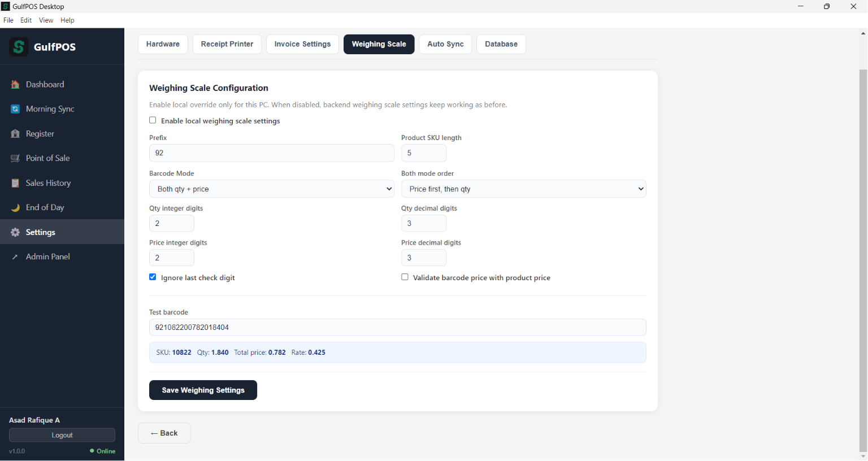Click the Morning Sync icon
This screenshot has height=461, width=868.
(15, 109)
